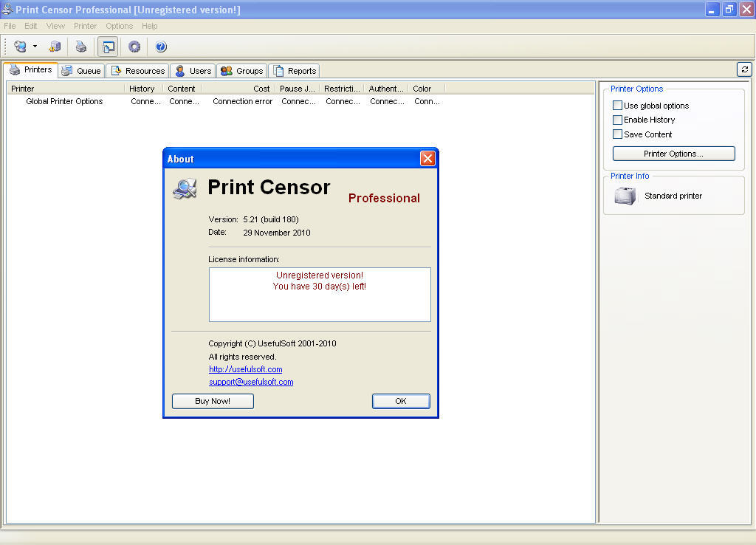756x545 pixels.
Task: Click the Help question mark toolbar icon
Action: click(160, 46)
